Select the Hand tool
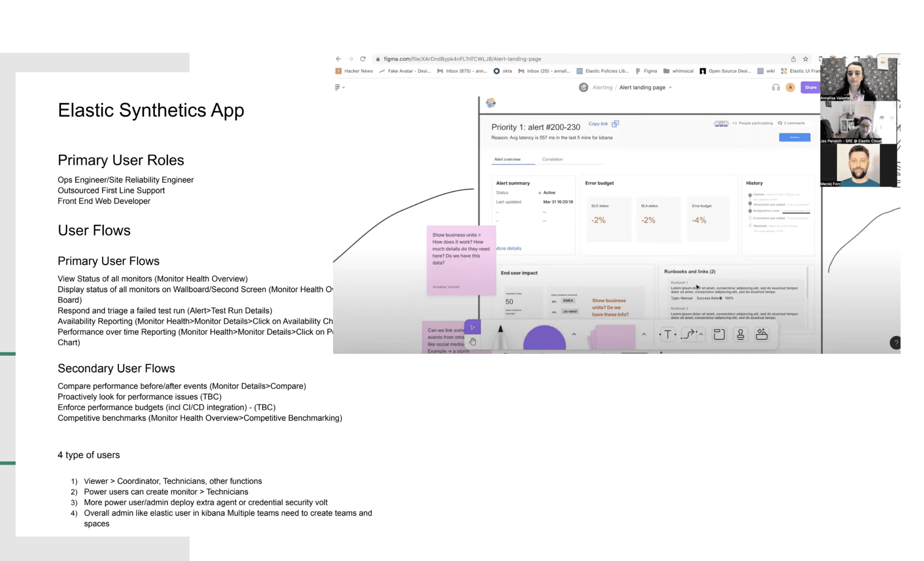Viewport: 924px width, 561px height. pyautogui.click(x=472, y=342)
